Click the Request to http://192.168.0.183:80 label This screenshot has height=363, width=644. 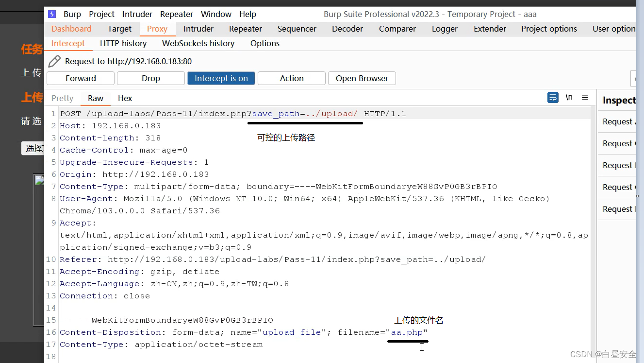pos(128,61)
